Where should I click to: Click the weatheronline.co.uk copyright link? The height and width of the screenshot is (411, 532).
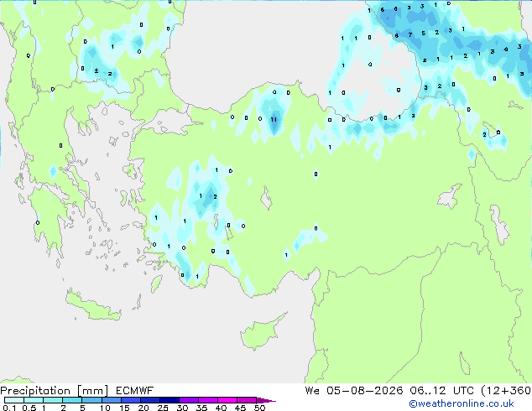[462, 403]
